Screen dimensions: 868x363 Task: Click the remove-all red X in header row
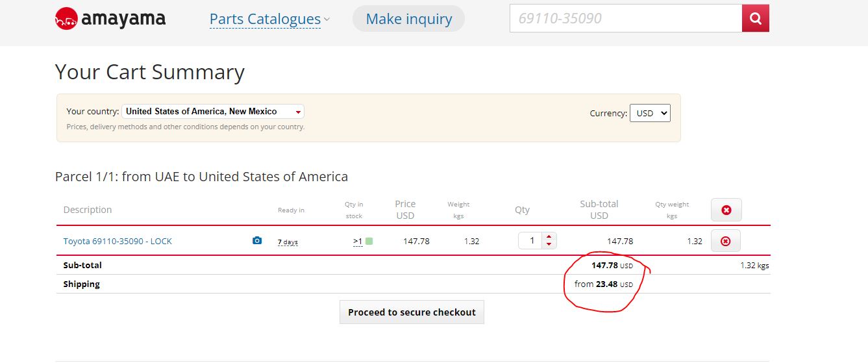(x=726, y=210)
